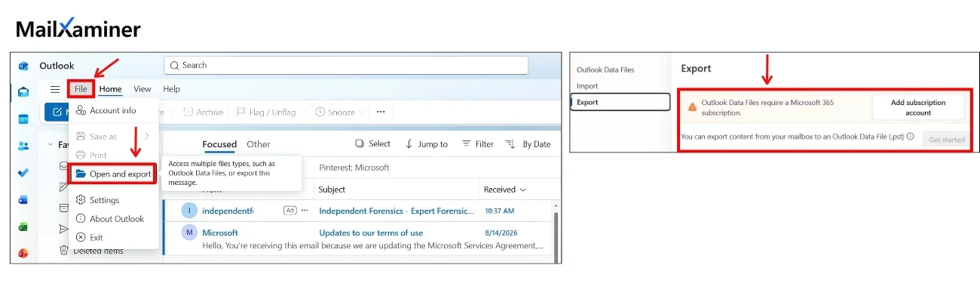Click the Subject column header

[x=332, y=190]
